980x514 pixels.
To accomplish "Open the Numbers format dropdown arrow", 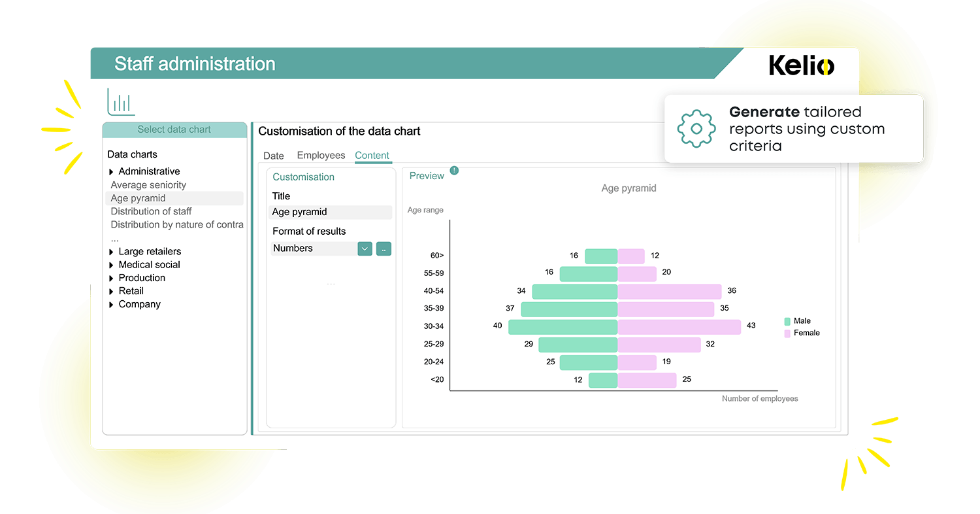I will 365,248.
